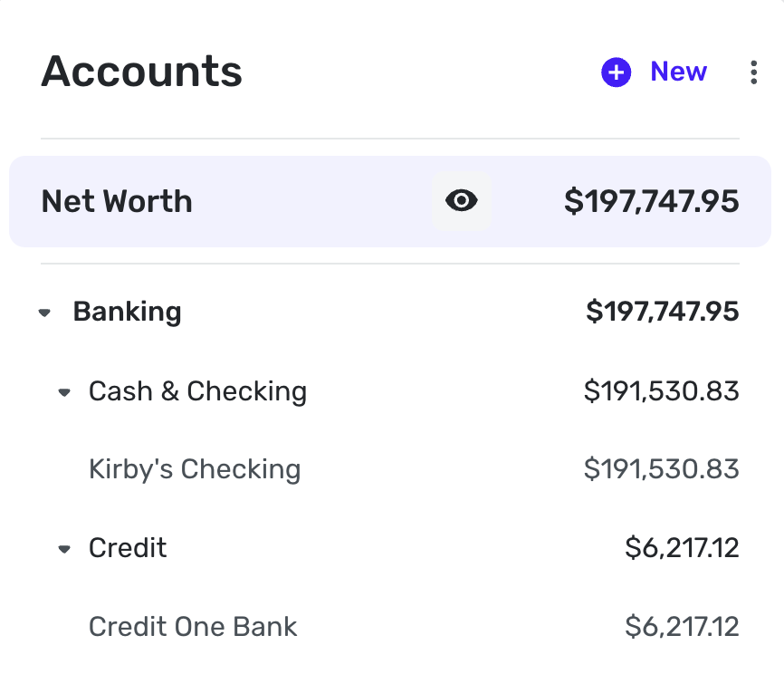The height and width of the screenshot is (674, 784).
Task: Click the Cash & Checking label
Action: 197,391
